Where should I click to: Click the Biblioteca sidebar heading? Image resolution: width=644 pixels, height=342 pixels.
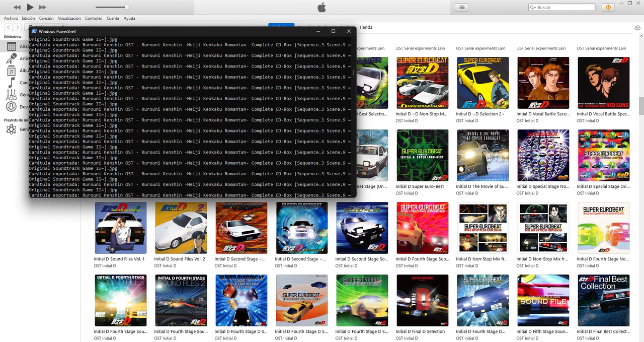tap(13, 37)
